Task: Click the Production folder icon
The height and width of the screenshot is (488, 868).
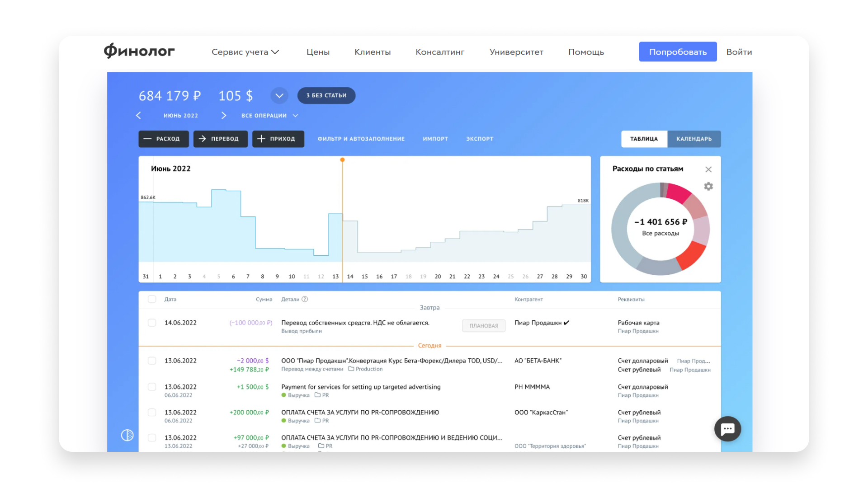Action: coord(351,369)
